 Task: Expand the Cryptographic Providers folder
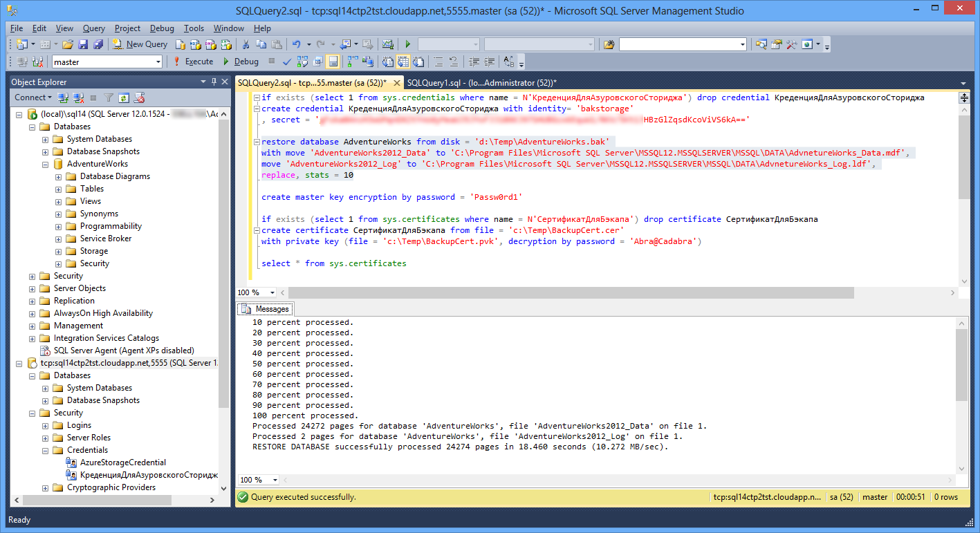(x=46, y=487)
